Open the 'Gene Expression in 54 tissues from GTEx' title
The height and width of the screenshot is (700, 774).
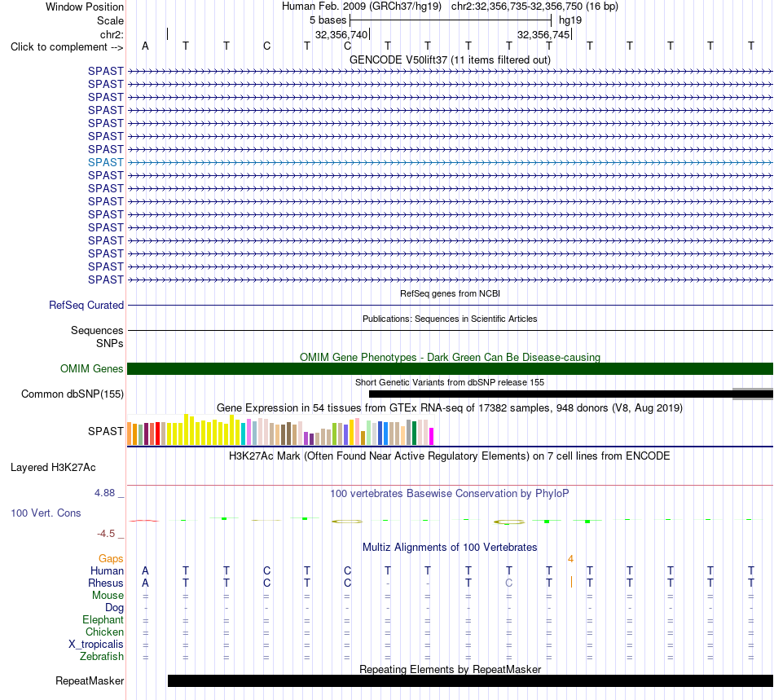point(450,407)
